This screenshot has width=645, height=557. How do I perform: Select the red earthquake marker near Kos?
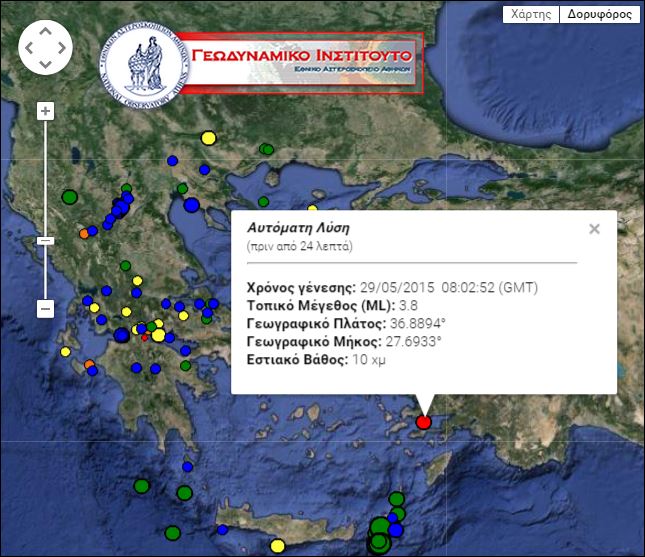[x=423, y=422]
